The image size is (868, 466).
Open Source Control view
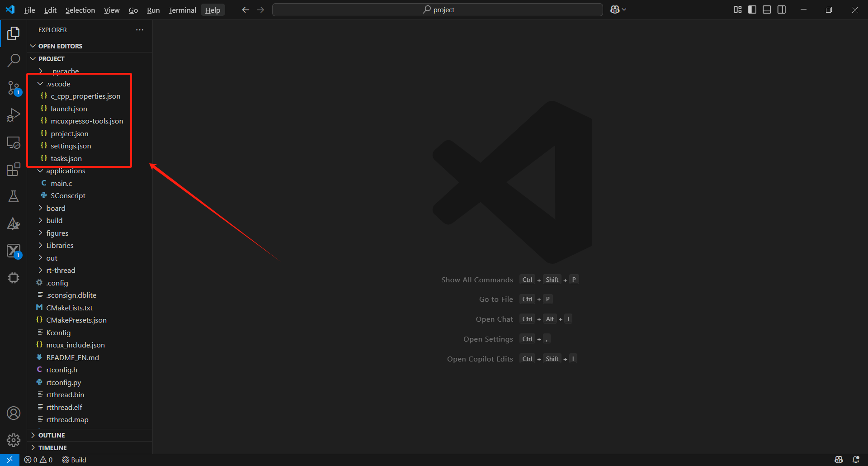tap(14, 88)
